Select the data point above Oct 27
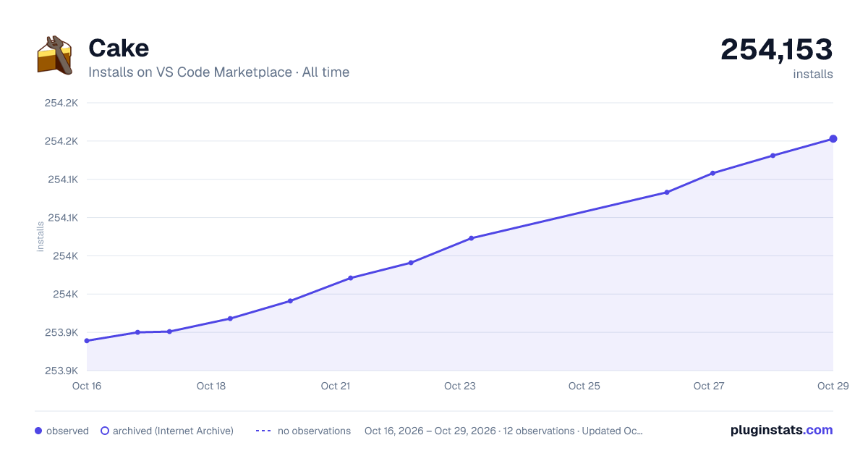 click(x=712, y=173)
